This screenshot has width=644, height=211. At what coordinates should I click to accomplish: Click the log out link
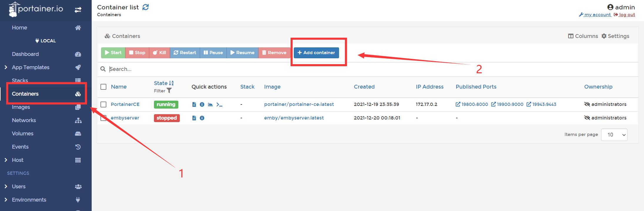click(624, 15)
